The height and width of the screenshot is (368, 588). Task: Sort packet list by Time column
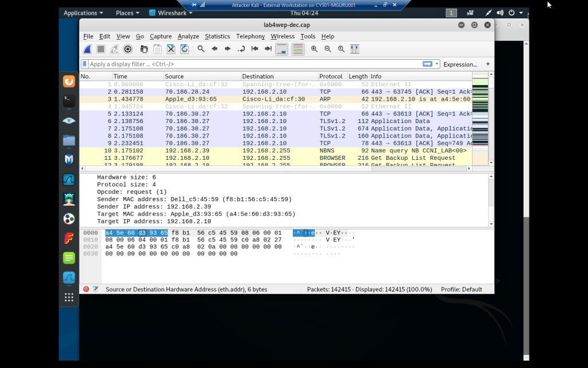click(x=138, y=76)
